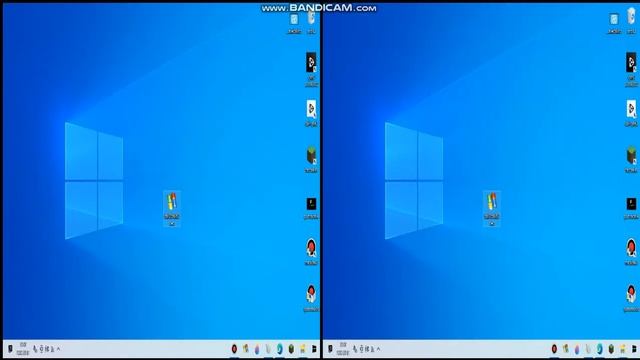This screenshot has height=360, width=640.
Task: Click the highlighted Windows-flag shortcut on right desktop
Action: (492, 208)
